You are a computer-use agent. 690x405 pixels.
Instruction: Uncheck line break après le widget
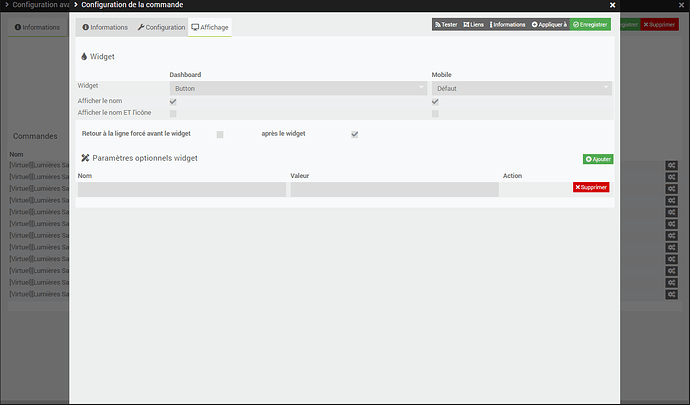click(x=355, y=134)
